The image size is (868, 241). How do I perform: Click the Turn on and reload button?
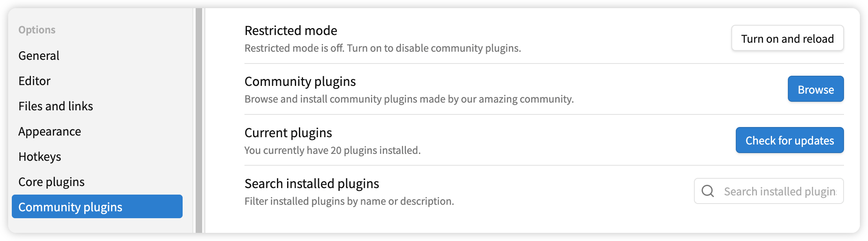click(787, 38)
